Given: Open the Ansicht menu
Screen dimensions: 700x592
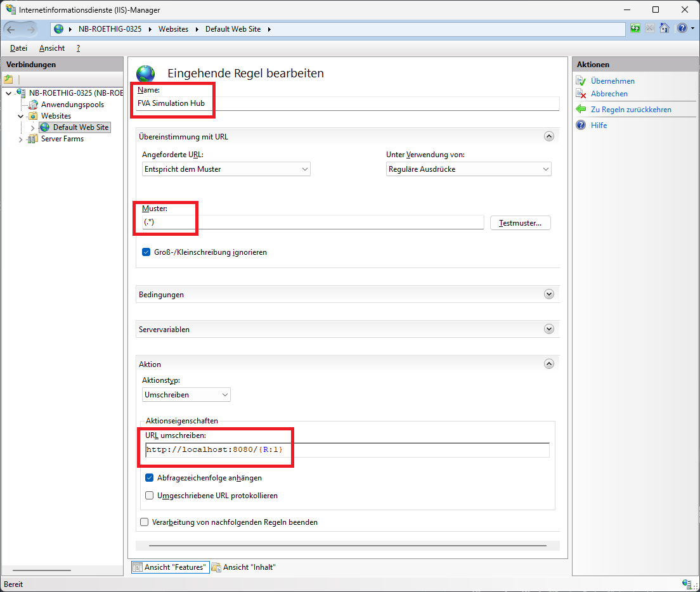Looking at the screenshot, I should tap(51, 48).
